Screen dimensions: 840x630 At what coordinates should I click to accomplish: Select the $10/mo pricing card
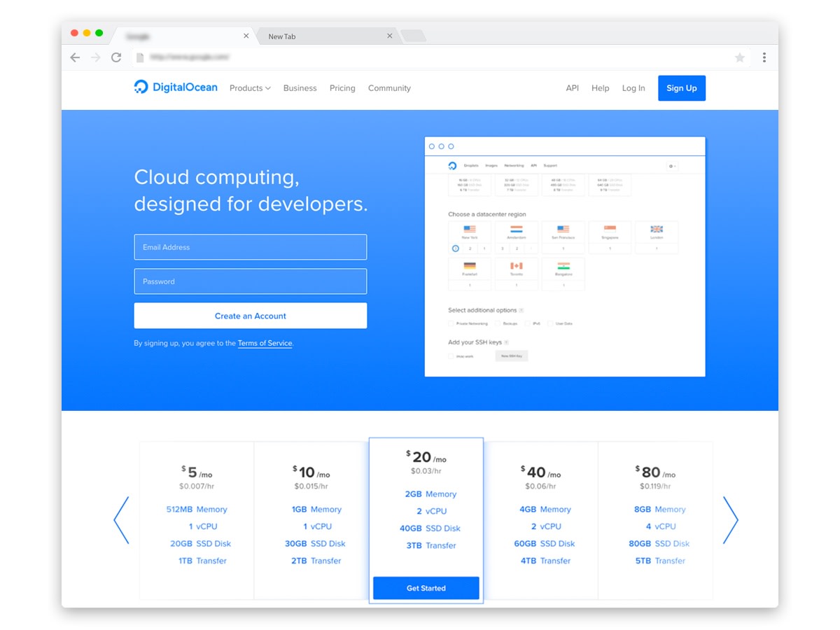pos(311,520)
